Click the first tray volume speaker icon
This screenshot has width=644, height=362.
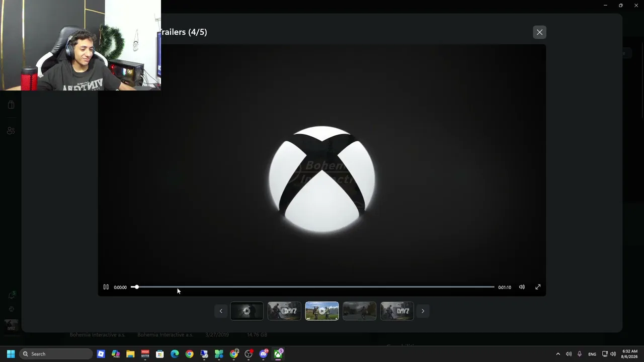(x=569, y=354)
